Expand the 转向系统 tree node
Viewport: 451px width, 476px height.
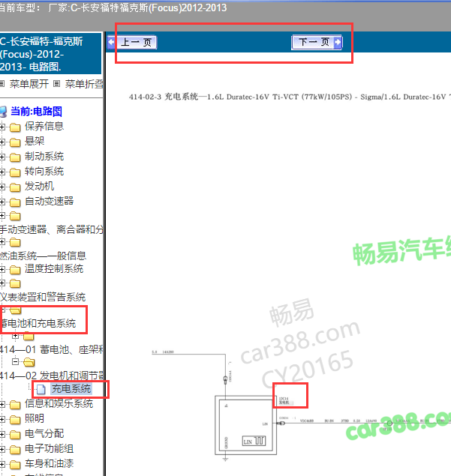pos(2,172)
